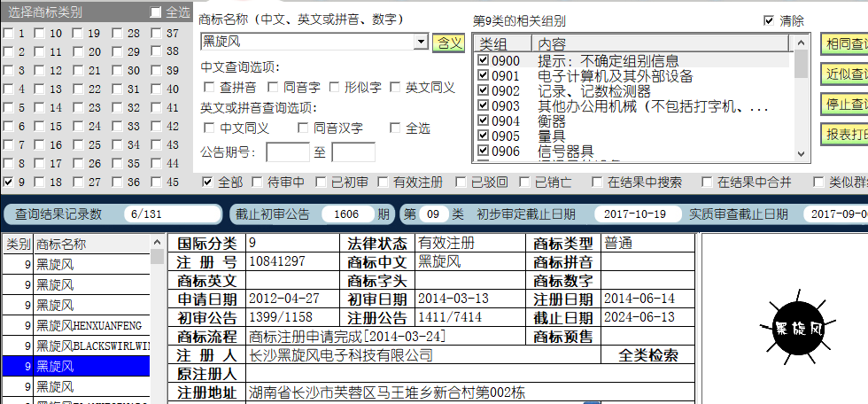Click the group list scroll-up arrow
Viewport: 868px width, 404px height.
point(801,42)
